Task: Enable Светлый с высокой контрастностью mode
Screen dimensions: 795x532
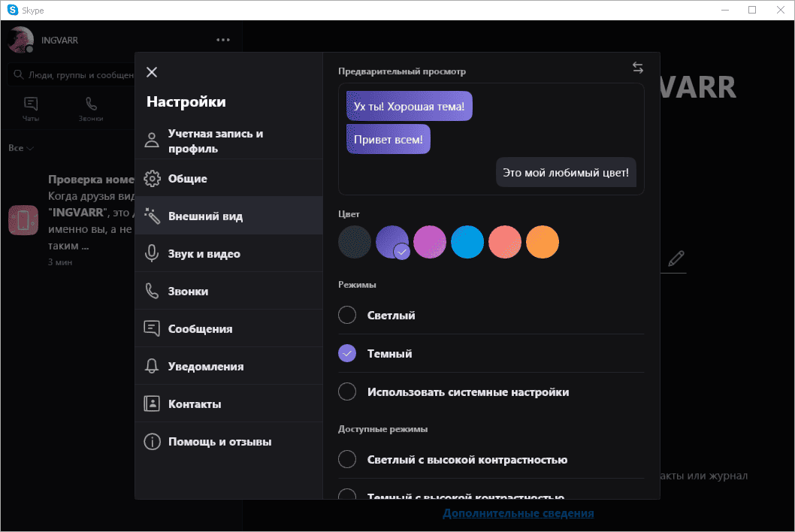Action: pyautogui.click(x=347, y=459)
